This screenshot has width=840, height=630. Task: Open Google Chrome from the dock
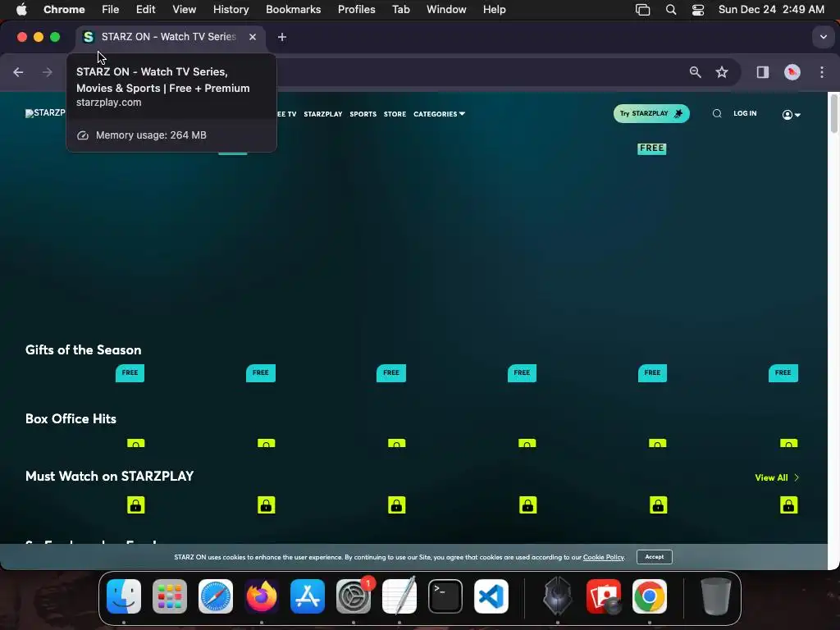click(650, 596)
